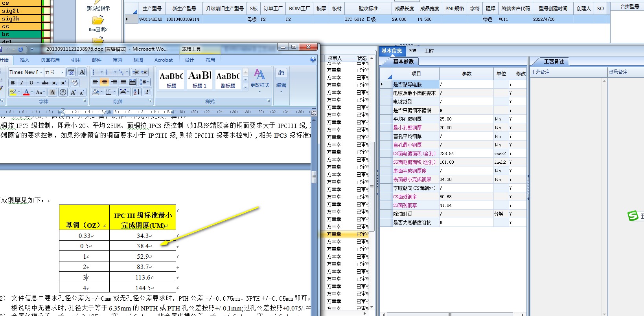Toggle italic formatting in Word ribbon

click(22, 83)
